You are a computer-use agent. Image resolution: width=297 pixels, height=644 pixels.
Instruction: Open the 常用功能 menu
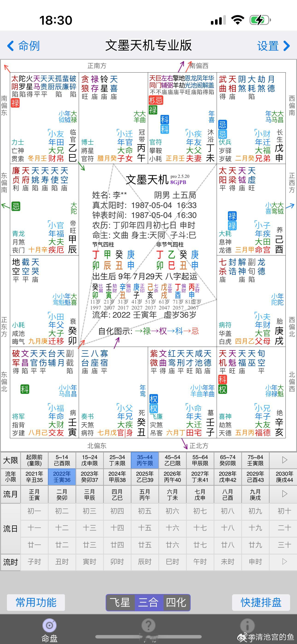pyautogui.click(x=36, y=603)
